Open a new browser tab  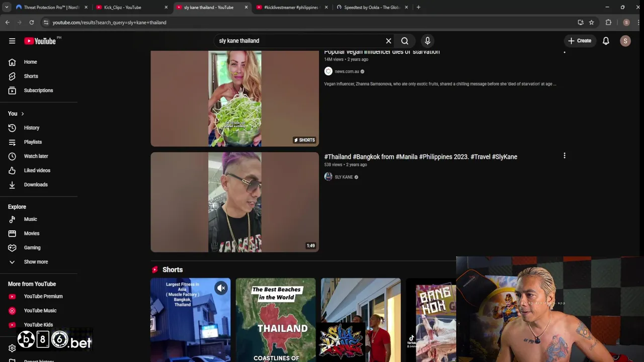tap(418, 7)
